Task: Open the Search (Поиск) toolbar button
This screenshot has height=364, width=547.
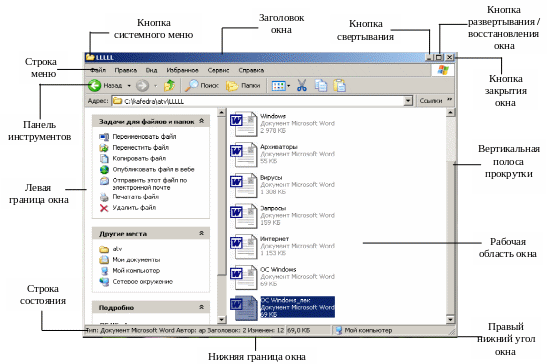Action: point(201,86)
